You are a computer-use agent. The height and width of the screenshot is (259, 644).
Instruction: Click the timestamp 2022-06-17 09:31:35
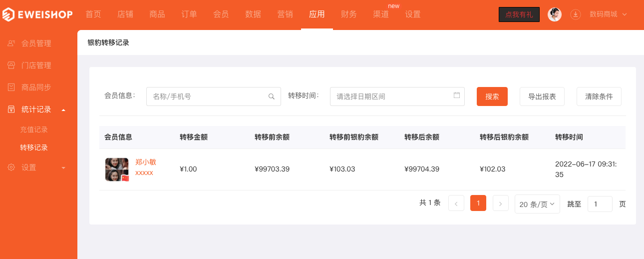586,169
